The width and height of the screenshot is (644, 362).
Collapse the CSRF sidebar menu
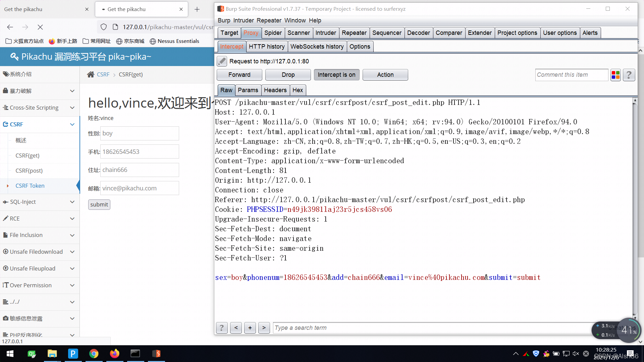point(40,124)
